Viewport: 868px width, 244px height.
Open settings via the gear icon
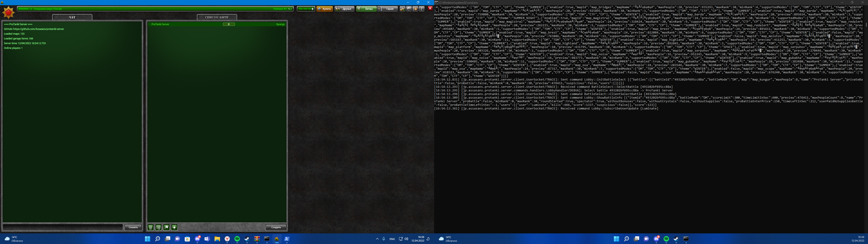tap(409, 9)
